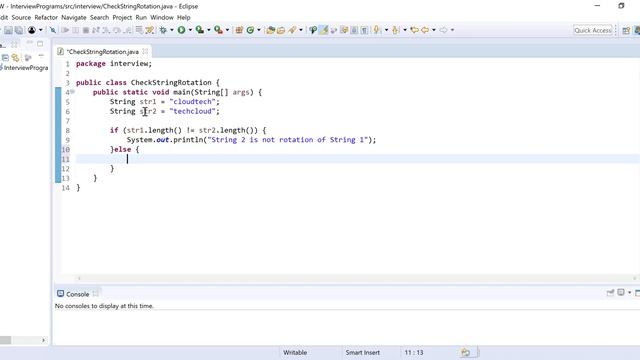640x360 pixels.
Task: Click the Quick Access search field
Action: pyautogui.click(x=593, y=30)
